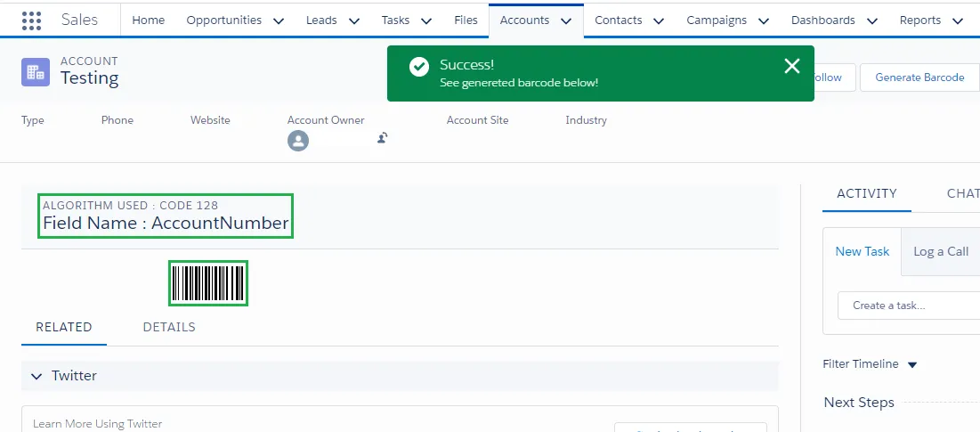Open the Dashboards tab
Screen dimensions: 980x432
[x=823, y=20]
